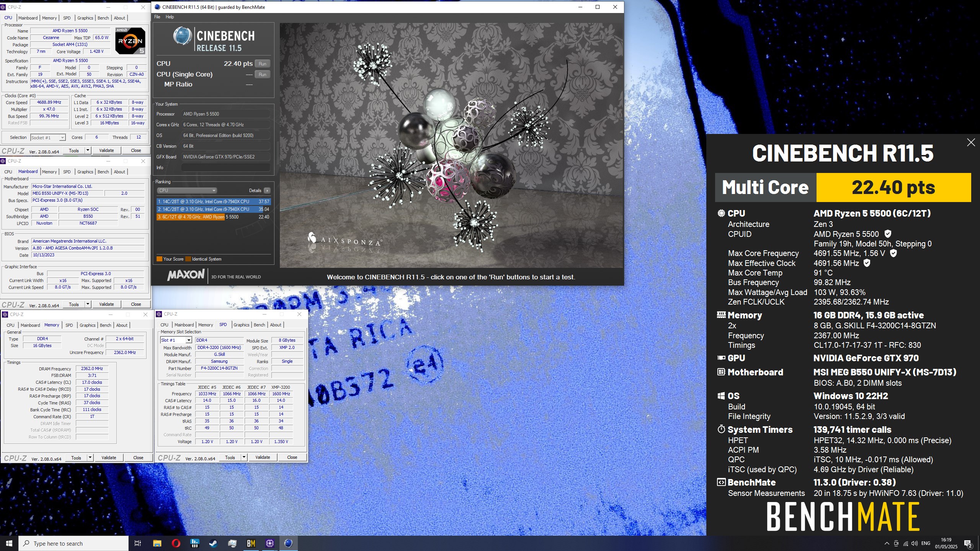Click Validate in the top CPU-Z window
980x551 pixels.
point(106,150)
